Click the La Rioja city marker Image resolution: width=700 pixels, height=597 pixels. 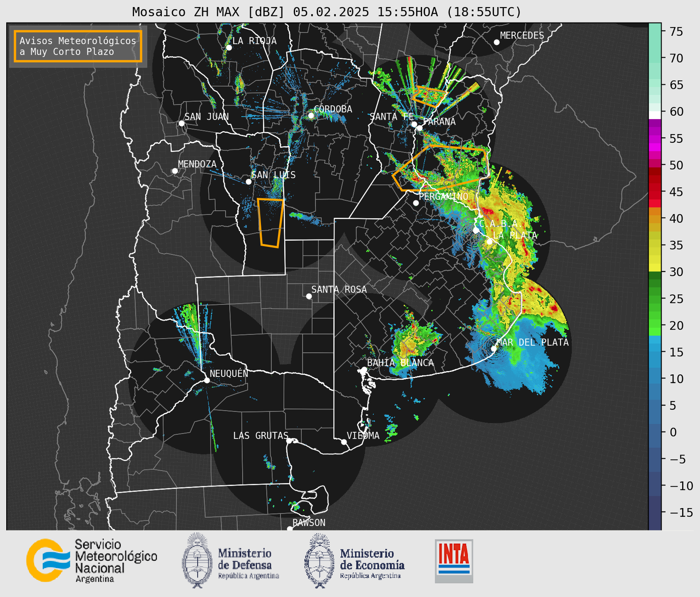coord(229,48)
